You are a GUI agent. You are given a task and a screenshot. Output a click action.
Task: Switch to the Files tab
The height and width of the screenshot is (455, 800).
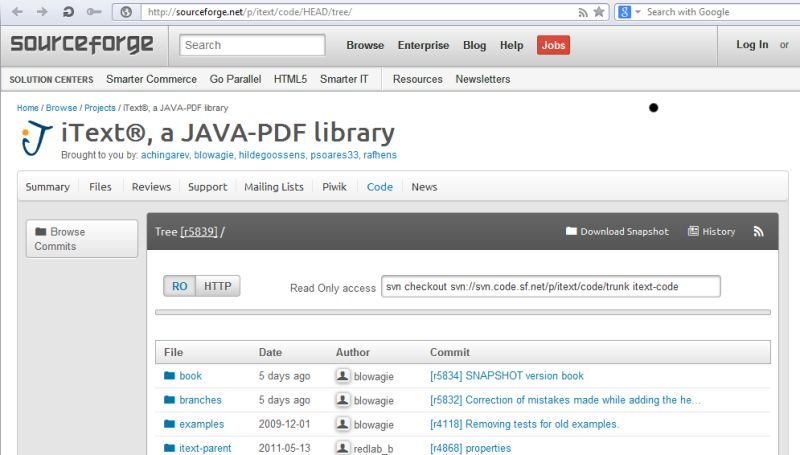tap(100, 187)
